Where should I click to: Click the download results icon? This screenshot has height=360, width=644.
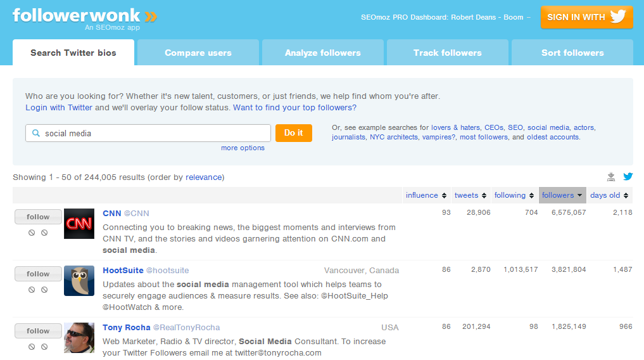tap(611, 177)
